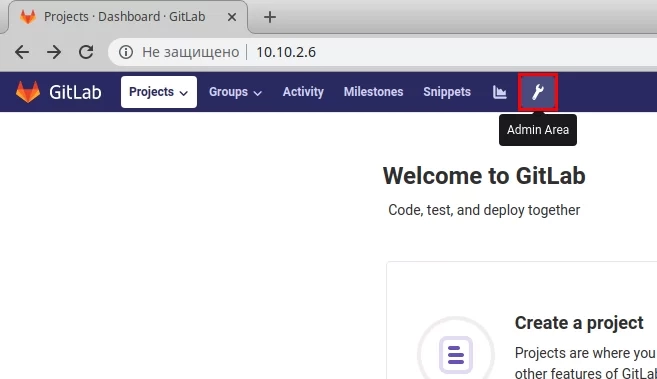
Task: Click the Create a project document icon
Action: pyautogui.click(x=456, y=354)
